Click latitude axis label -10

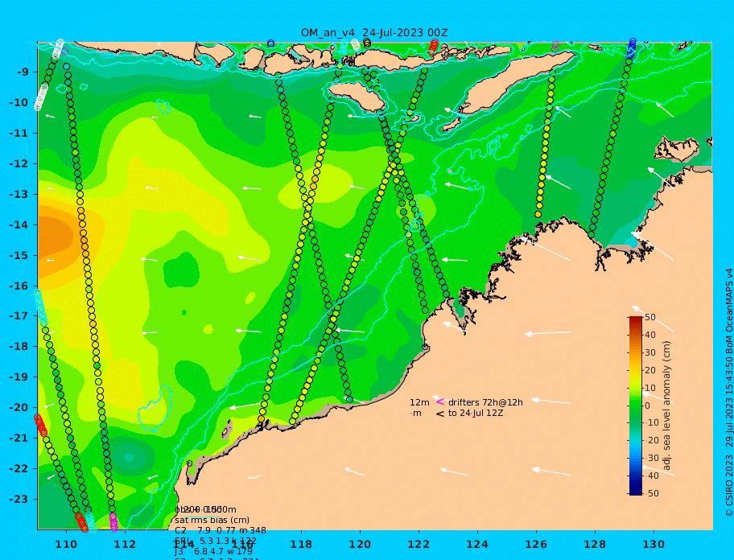[x=19, y=102]
